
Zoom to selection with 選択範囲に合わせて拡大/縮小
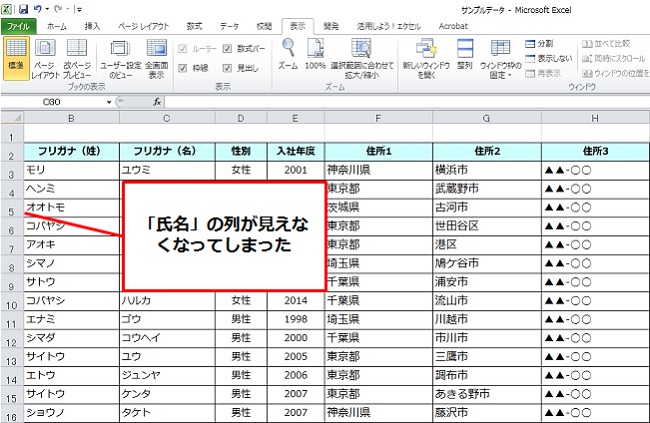point(362,58)
